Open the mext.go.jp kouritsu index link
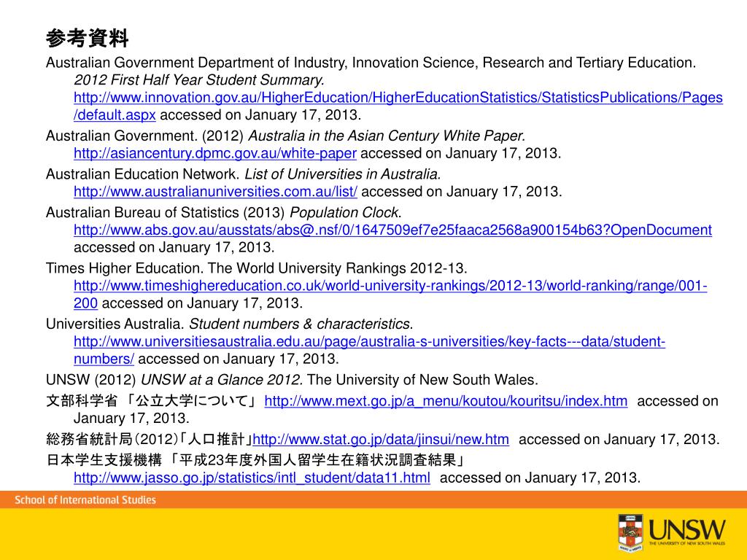Screen dimensions: 747x560 446,401
